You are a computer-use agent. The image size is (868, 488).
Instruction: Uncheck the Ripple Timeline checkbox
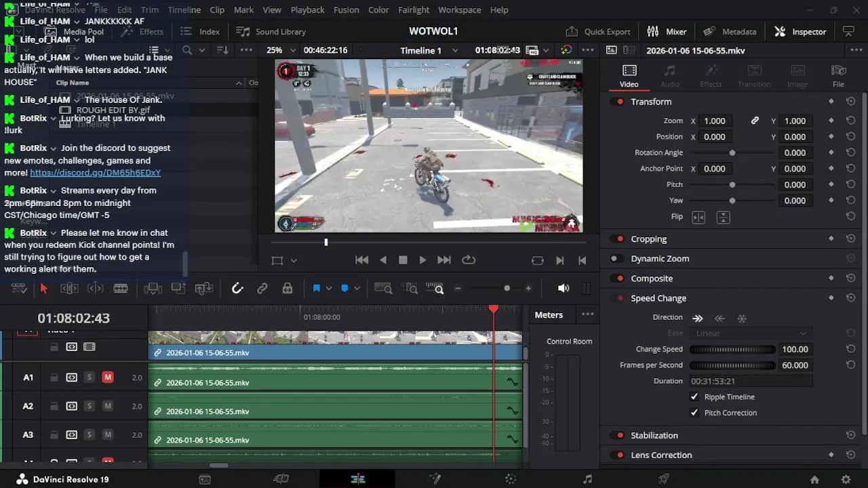(x=694, y=396)
